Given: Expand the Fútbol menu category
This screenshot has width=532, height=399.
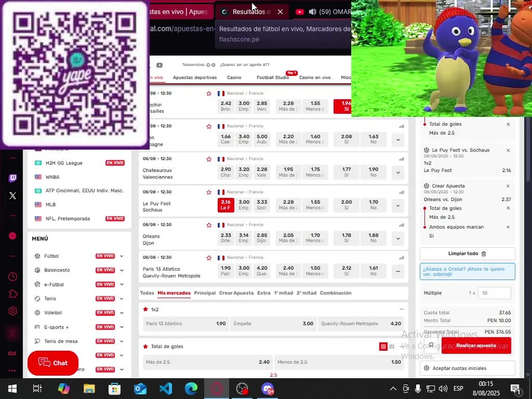Looking at the screenshot, I should [121, 256].
